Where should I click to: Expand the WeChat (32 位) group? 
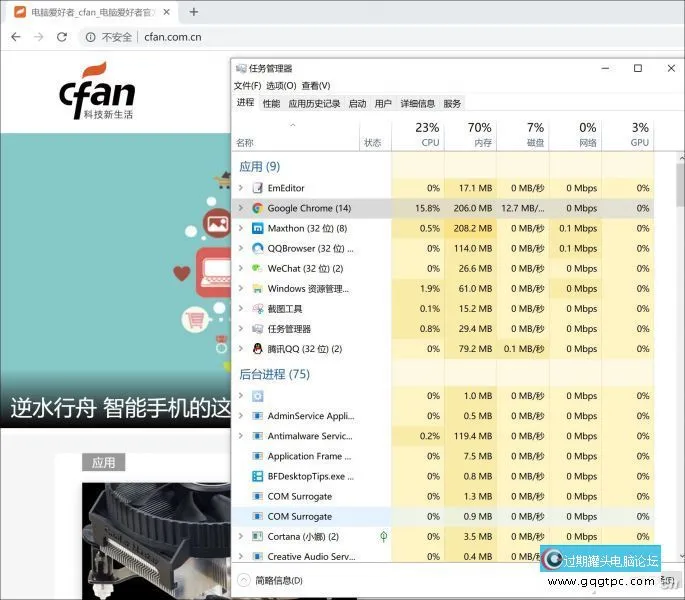tap(241, 269)
